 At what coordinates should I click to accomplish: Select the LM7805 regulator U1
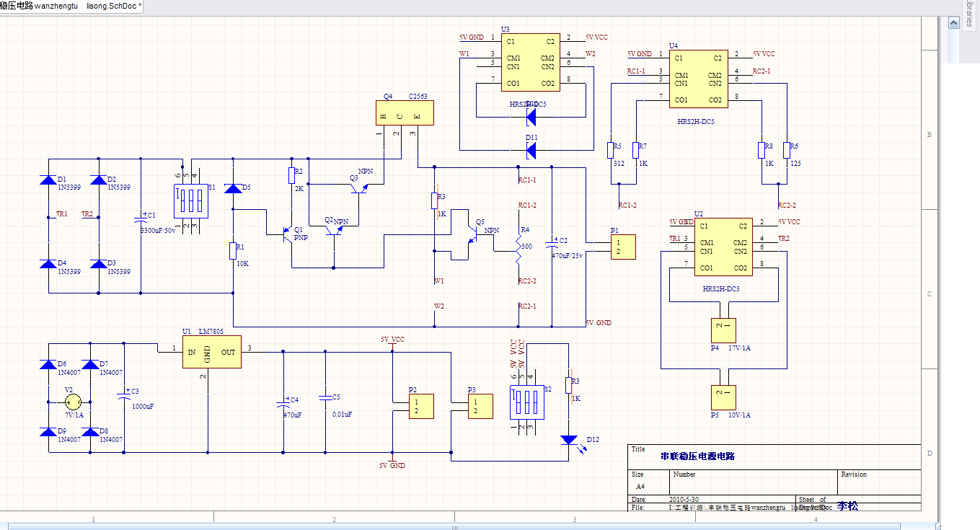pyautogui.click(x=211, y=352)
